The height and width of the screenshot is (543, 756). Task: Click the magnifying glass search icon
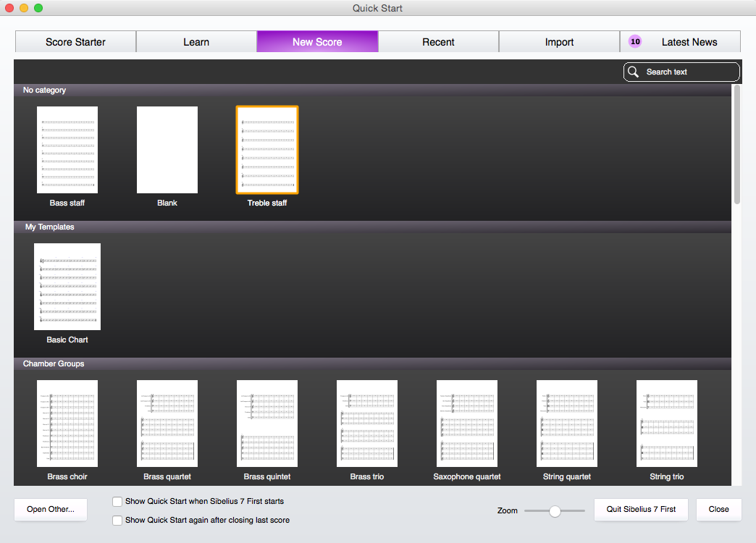coord(634,72)
